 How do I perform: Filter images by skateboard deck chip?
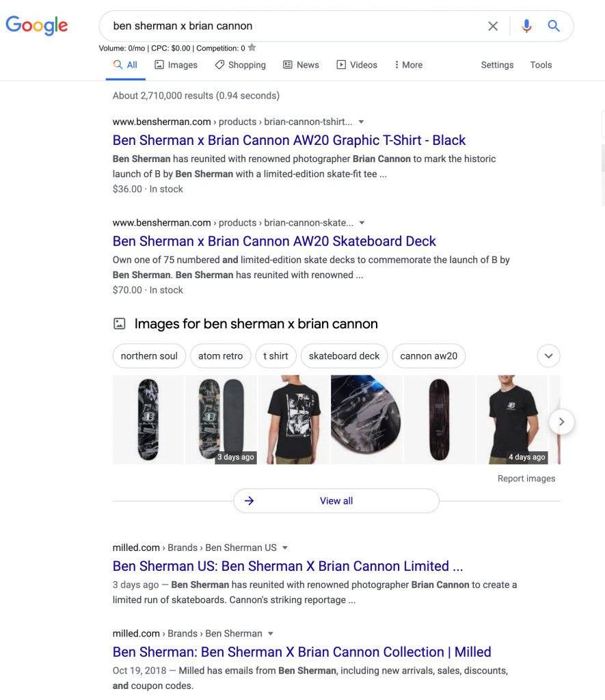345,355
